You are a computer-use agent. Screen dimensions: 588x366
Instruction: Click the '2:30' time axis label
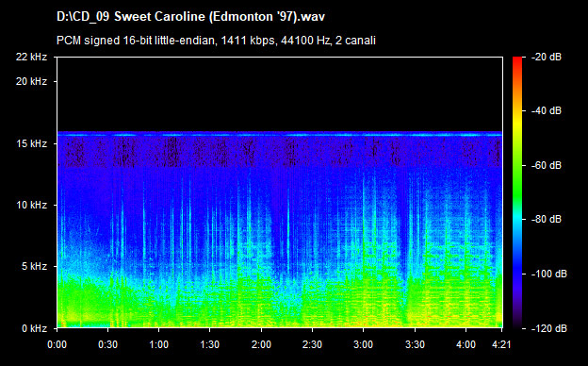(x=313, y=344)
